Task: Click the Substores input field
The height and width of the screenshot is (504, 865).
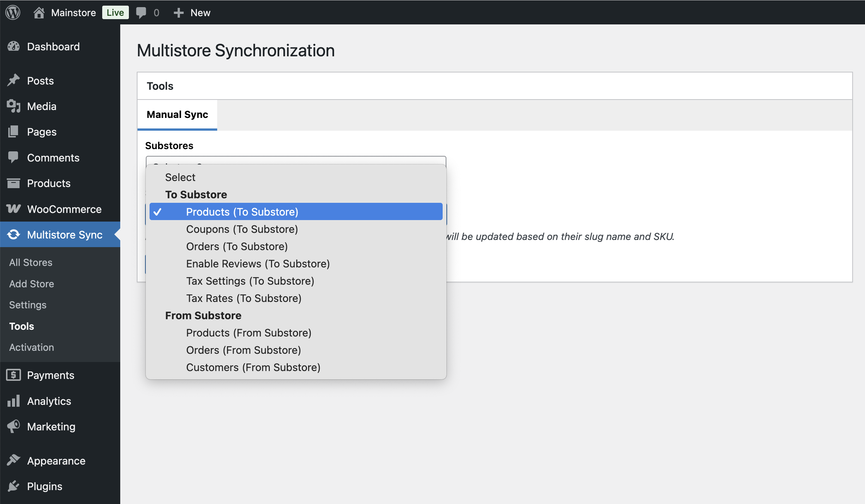Action: 296,160
